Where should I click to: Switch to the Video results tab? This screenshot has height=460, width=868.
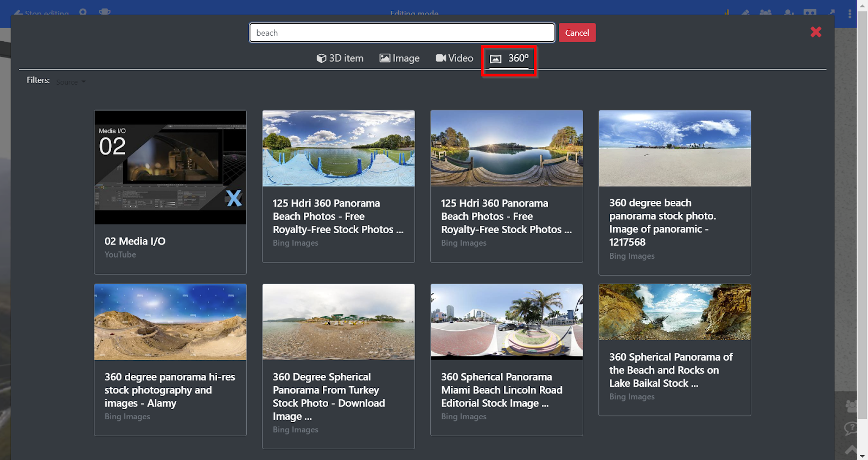point(455,58)
